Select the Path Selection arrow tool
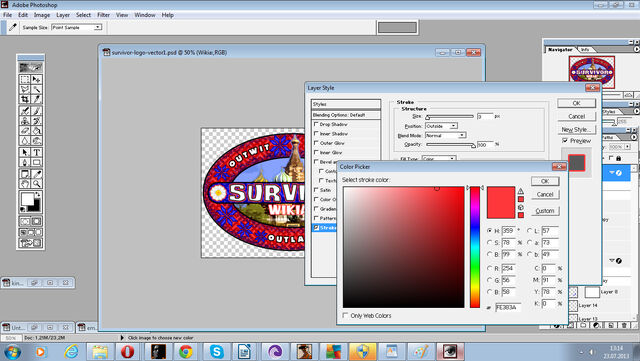The width and height of the screenshot is (640, 361). (x=25, y=152)
